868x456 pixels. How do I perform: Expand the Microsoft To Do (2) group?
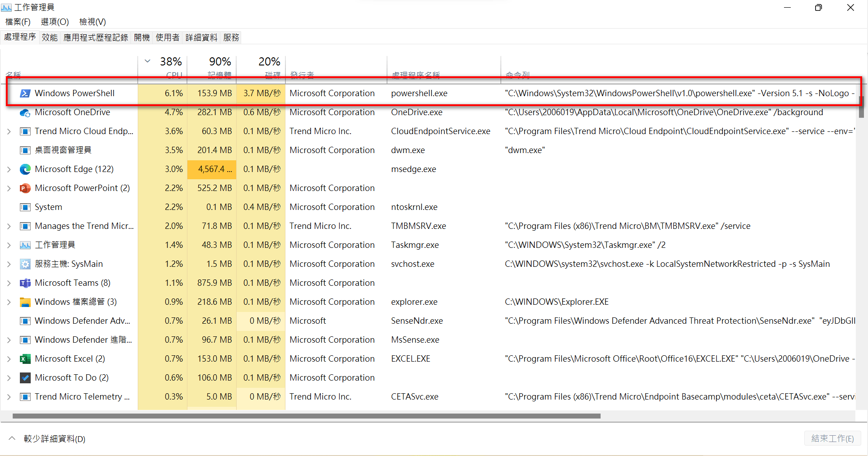9,378
